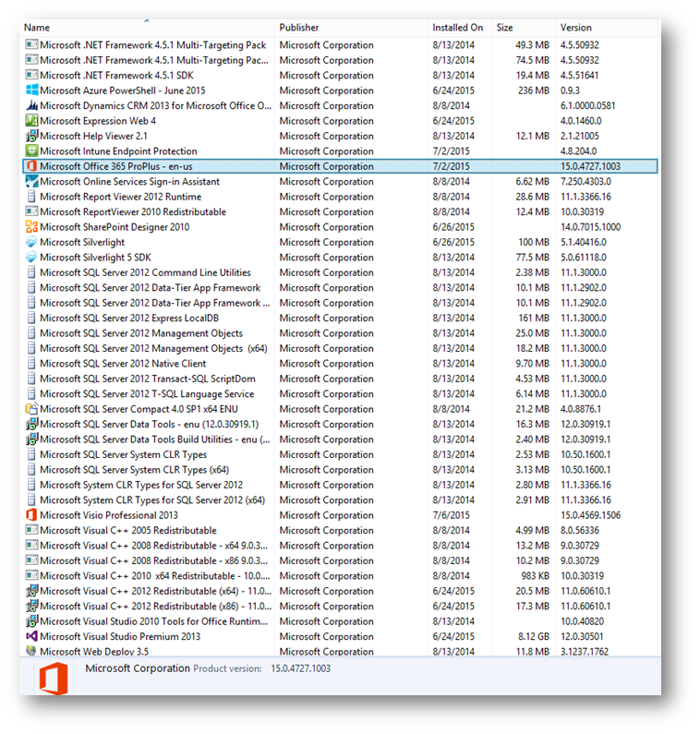
Task: Click the Report Viewer 2012 Runtime icon
Action: 31,196
